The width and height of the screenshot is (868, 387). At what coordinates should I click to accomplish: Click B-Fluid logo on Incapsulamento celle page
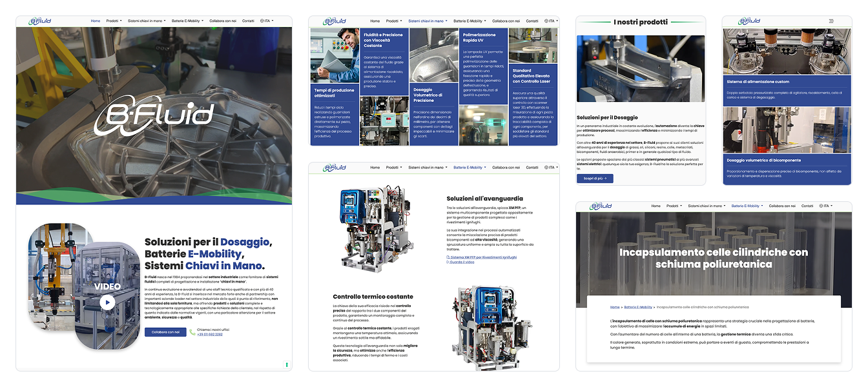[x=601, y=206]
